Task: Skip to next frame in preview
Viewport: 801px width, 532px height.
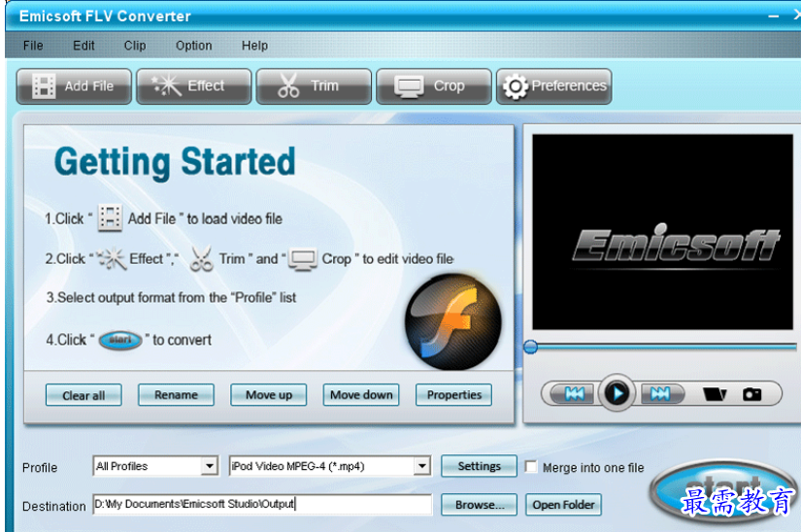Action: [x=660, y=393]
